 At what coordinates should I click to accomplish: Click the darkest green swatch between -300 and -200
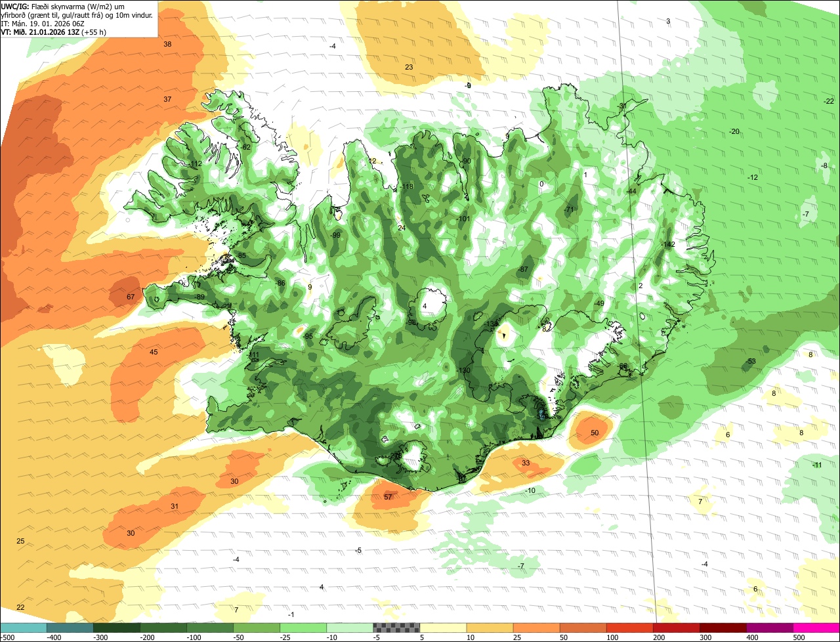coord(117,628)
